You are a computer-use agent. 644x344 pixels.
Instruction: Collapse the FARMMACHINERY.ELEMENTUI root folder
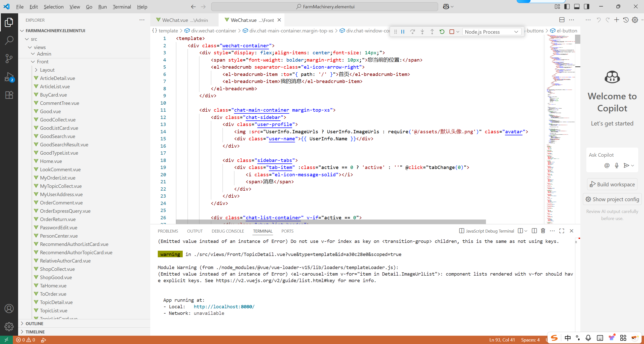(22, 31)
